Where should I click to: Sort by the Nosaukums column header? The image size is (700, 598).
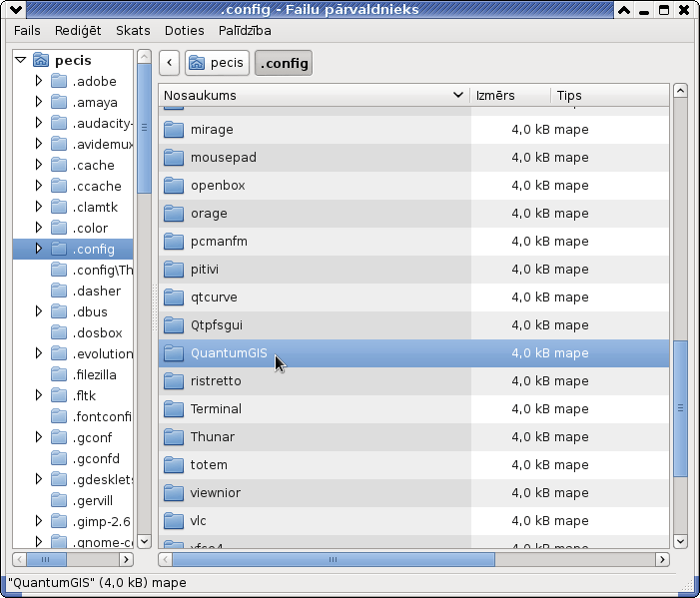[314, 95]
